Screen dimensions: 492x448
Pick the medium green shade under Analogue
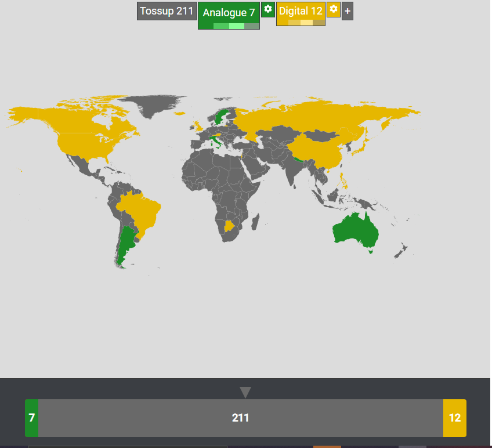(221, 26)
